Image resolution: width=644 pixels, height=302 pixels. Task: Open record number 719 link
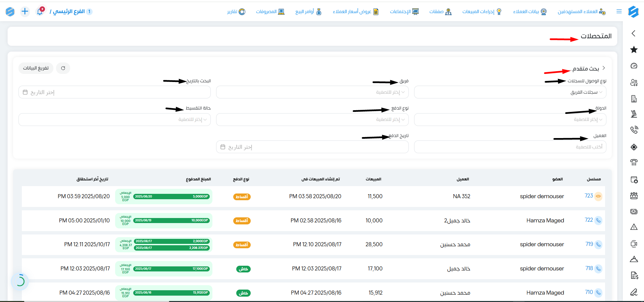click(x=589, y=244)
